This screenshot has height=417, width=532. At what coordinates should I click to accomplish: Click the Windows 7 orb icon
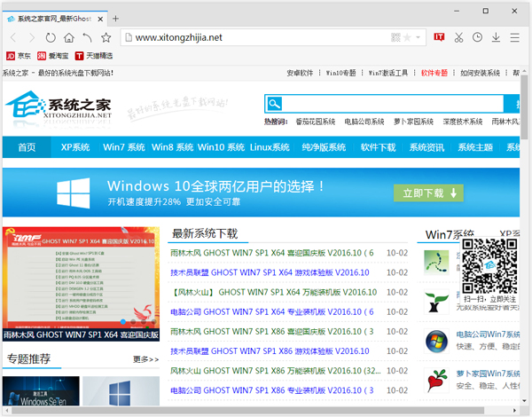[x=436, y=342]
